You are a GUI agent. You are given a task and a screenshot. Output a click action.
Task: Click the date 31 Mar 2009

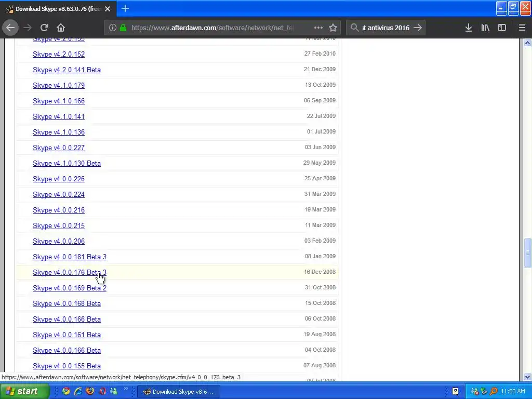(320, 194)
